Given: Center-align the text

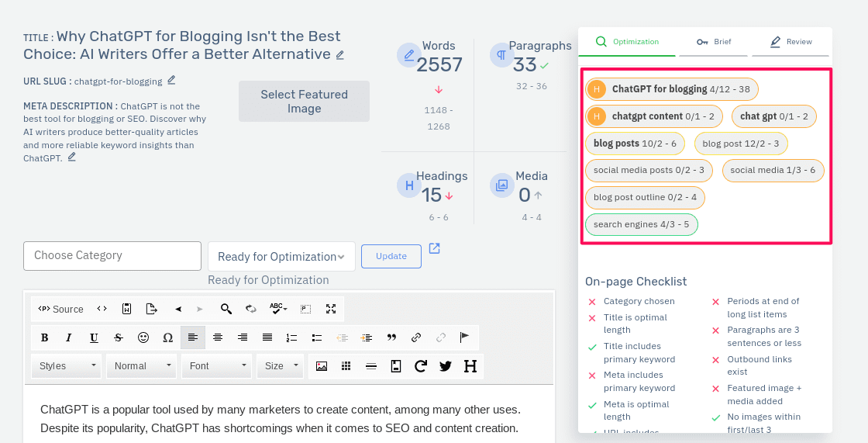Looking at the screenshot, I should click(218, 337).
